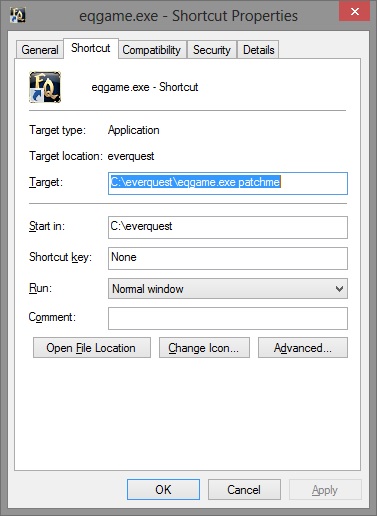Click the large EverQuest shortcut icon
The height and width of the screenshot is (516, 377).
click(x=45, y=87)
